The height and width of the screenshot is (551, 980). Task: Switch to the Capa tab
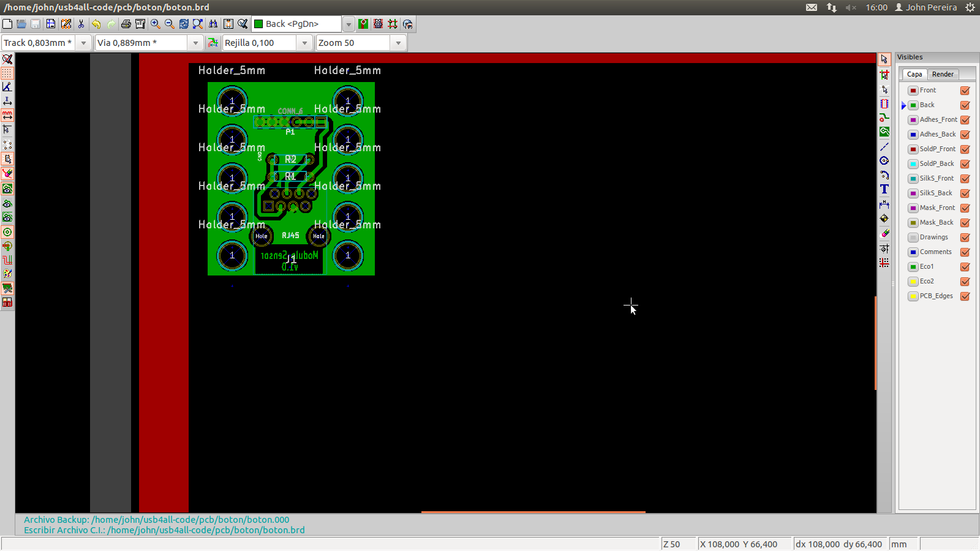click(914, 74)
